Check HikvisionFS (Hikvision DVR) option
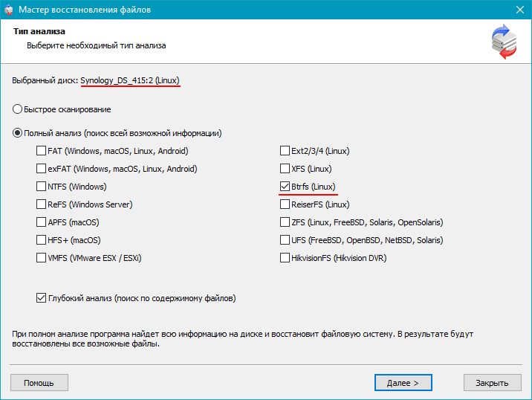 285,258
